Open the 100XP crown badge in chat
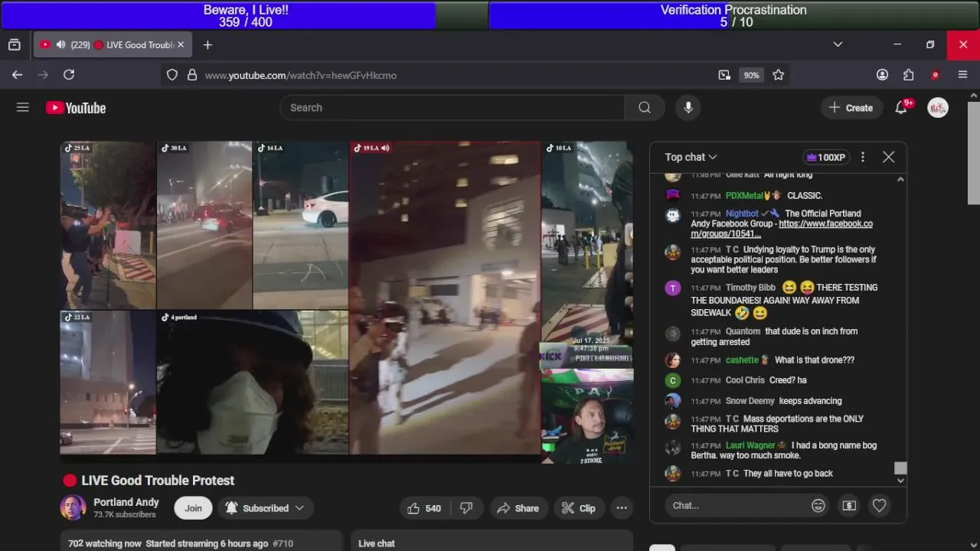Viewport: 980px width, 551px height. pyautogui.click(x=825, y=157)
